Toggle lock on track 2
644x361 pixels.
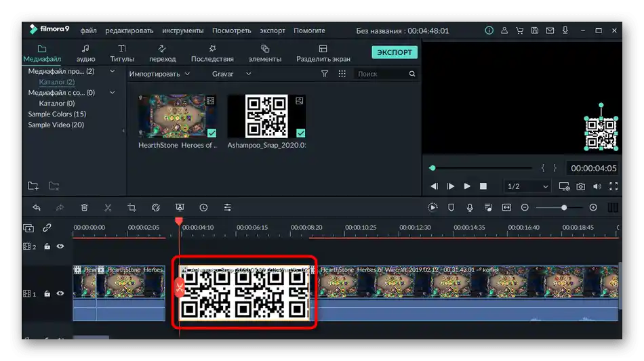pos(47,247)
